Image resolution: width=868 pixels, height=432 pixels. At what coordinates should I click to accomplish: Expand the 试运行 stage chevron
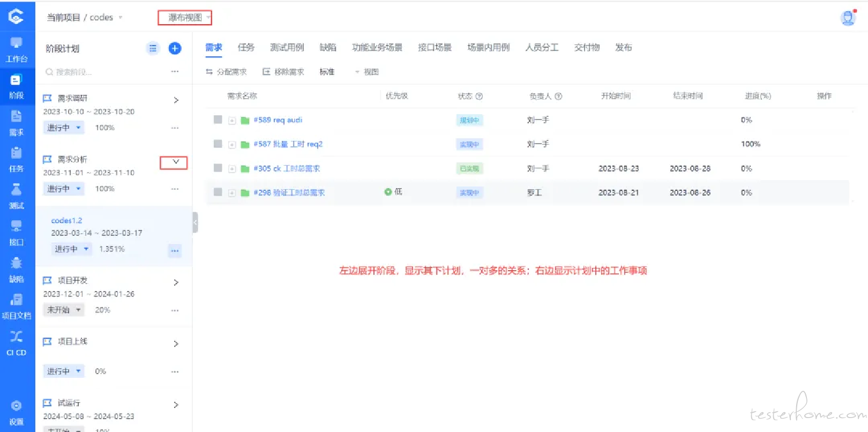(176, 405)
